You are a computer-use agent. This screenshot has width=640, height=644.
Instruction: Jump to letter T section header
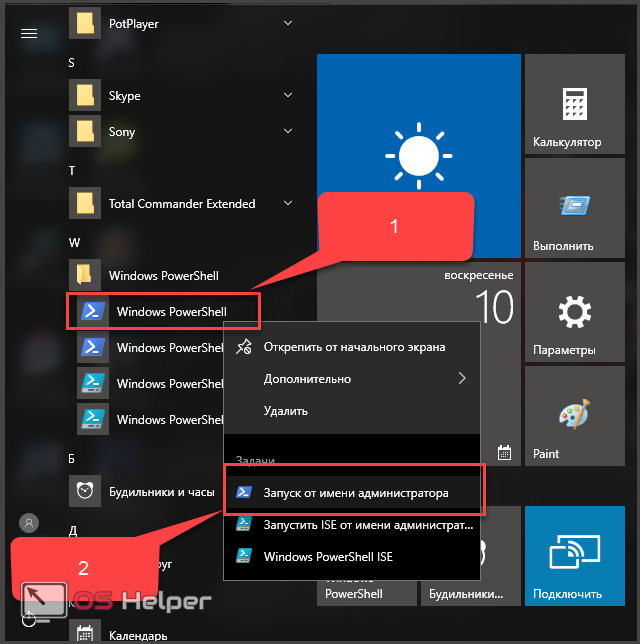click(72, 170)
